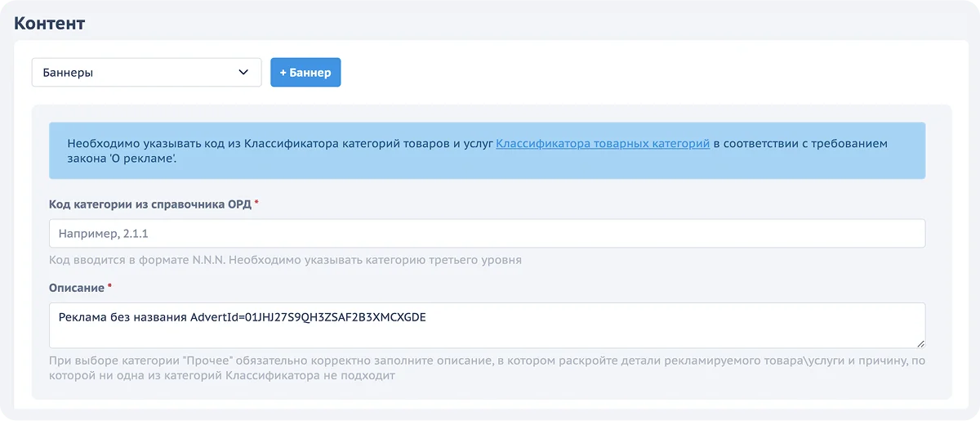Focus the ОРД category code input field
Viewport: 980px width, 421px height.
click(x=487, y=233)
